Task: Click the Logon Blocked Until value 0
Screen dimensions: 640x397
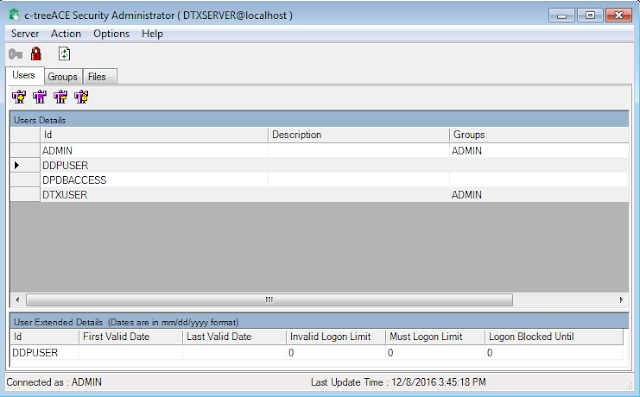Action: 554,353
